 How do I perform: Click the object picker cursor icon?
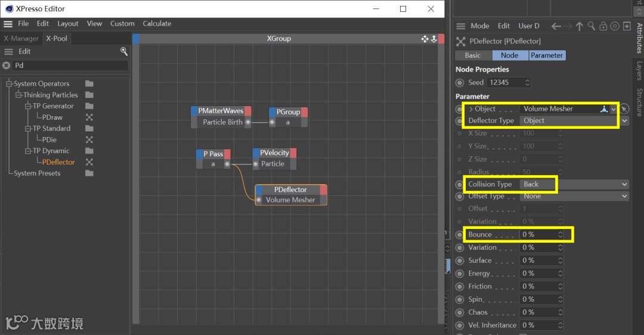624,109
